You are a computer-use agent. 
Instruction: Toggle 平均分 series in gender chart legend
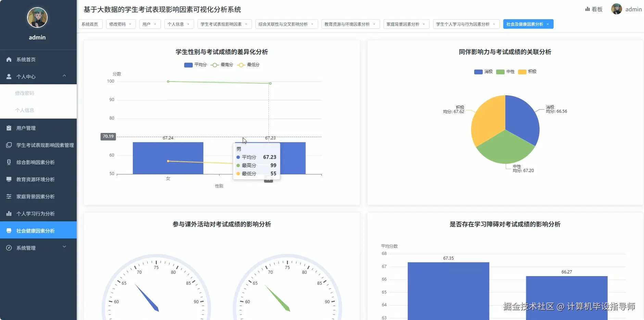point(195,65)
